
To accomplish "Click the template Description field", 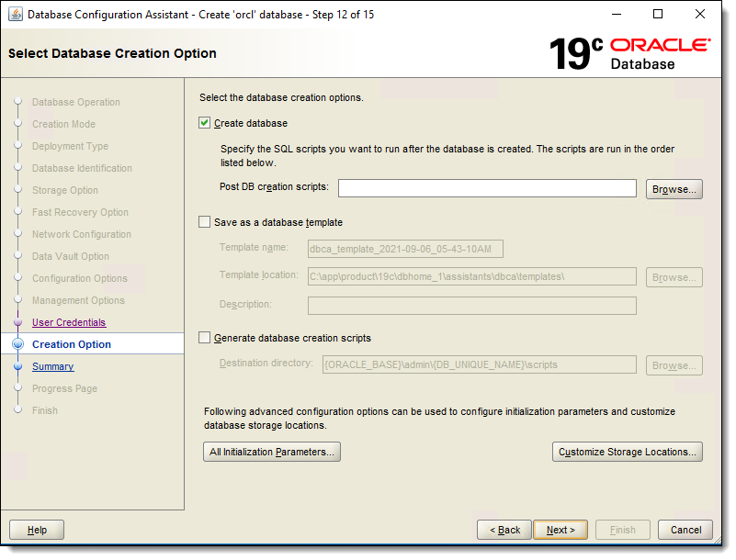I will [x=472, y=306].
